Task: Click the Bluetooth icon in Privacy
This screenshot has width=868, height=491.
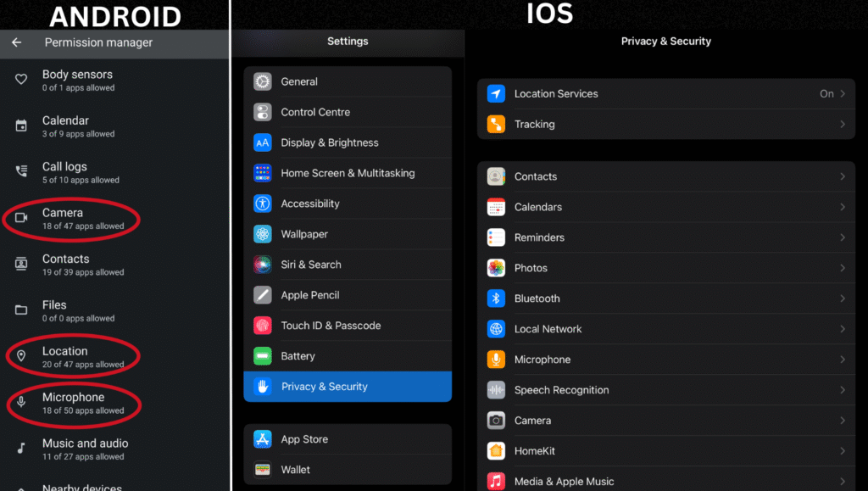Action: pyautogui.click(x=496, y=299)
